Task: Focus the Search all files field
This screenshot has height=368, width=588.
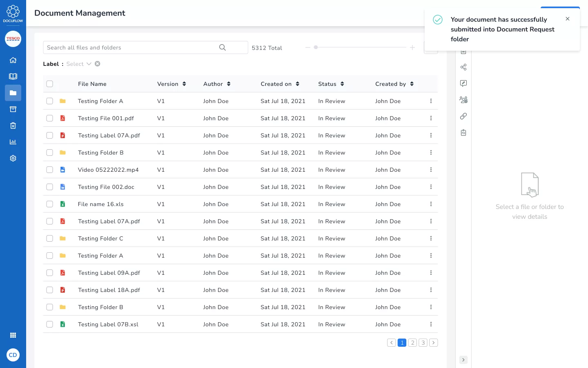Action: tap(145, 47)
